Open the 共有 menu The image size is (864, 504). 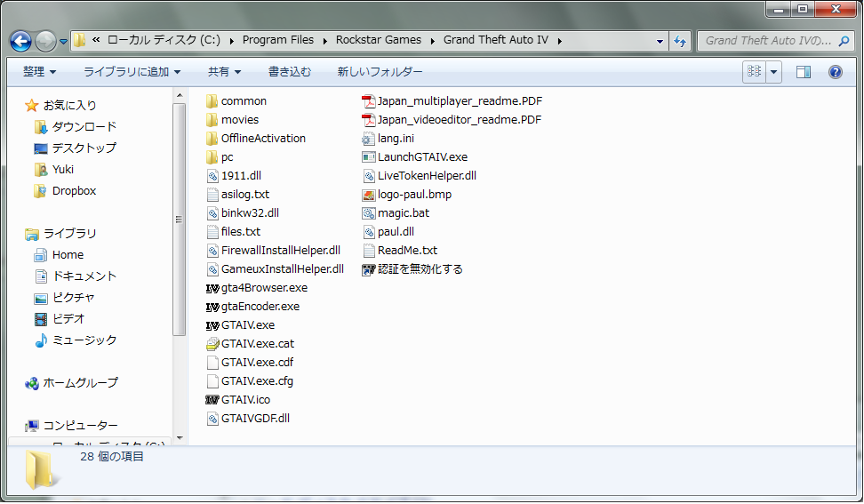pos(224,72)
